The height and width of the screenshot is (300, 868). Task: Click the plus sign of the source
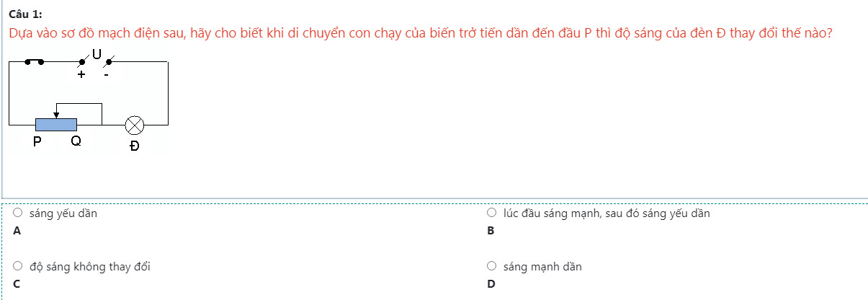click(x=81, y=75)
